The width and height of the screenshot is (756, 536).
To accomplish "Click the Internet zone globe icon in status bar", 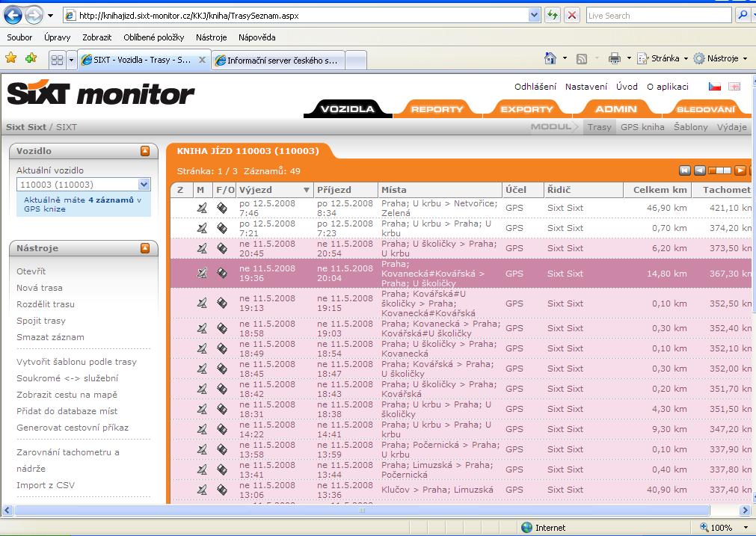I will pos(526,527).
